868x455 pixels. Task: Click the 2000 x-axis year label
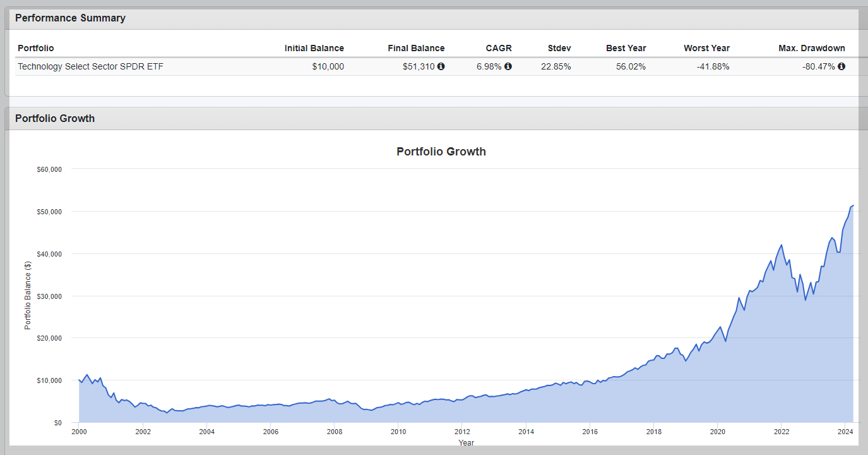[x=79, y=432]
